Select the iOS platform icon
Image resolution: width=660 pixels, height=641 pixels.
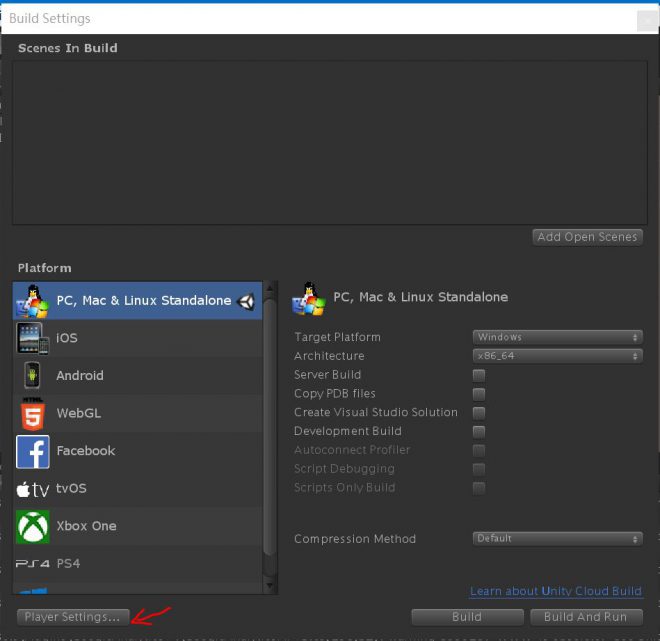(x=32, y=338)
